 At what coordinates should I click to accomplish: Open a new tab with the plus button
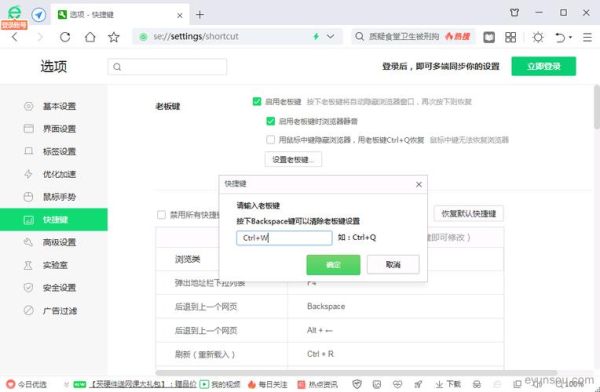tap(200, 15)
